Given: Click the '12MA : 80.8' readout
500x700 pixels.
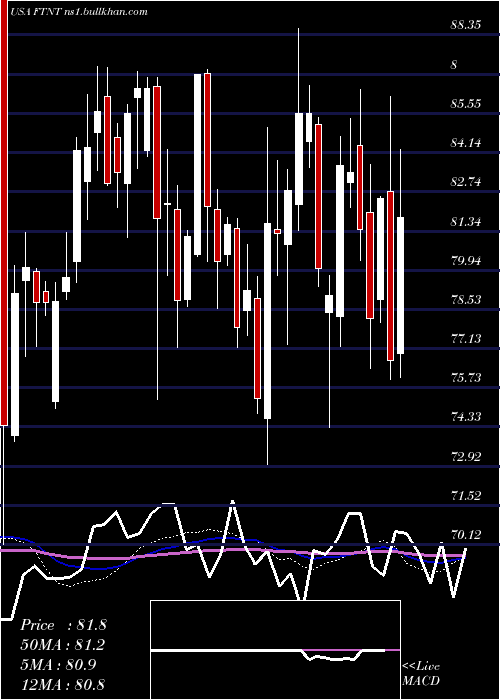Looking at the screenshot, I should click(x=63, y=684).
